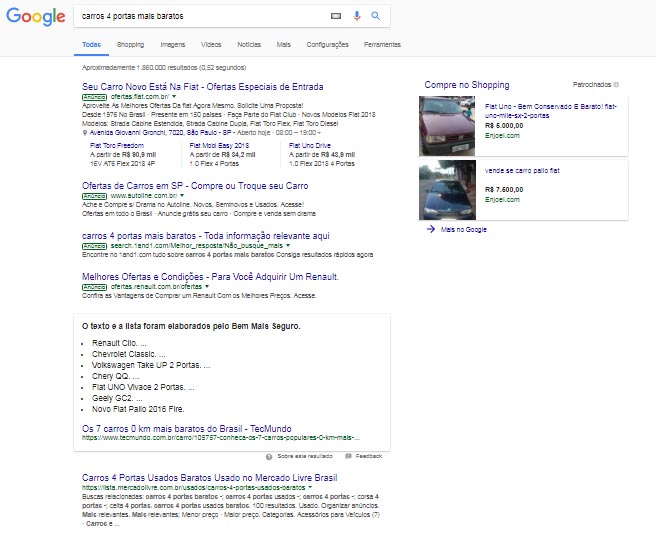Click the Patrocinados info icon
This screenshot has height=536, width=656.
[616, 85]
